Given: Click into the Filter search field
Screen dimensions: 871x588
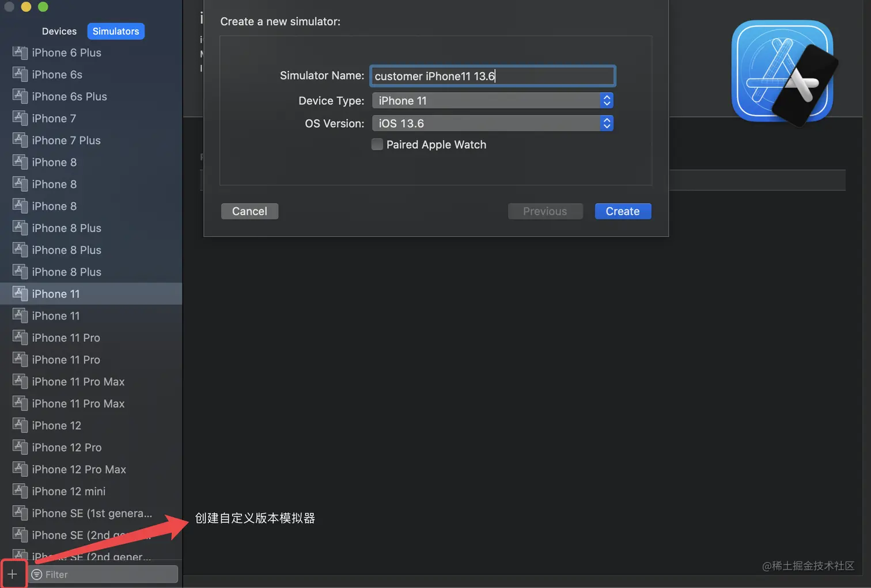Looking at the screenshot, I should click(104, 574).
